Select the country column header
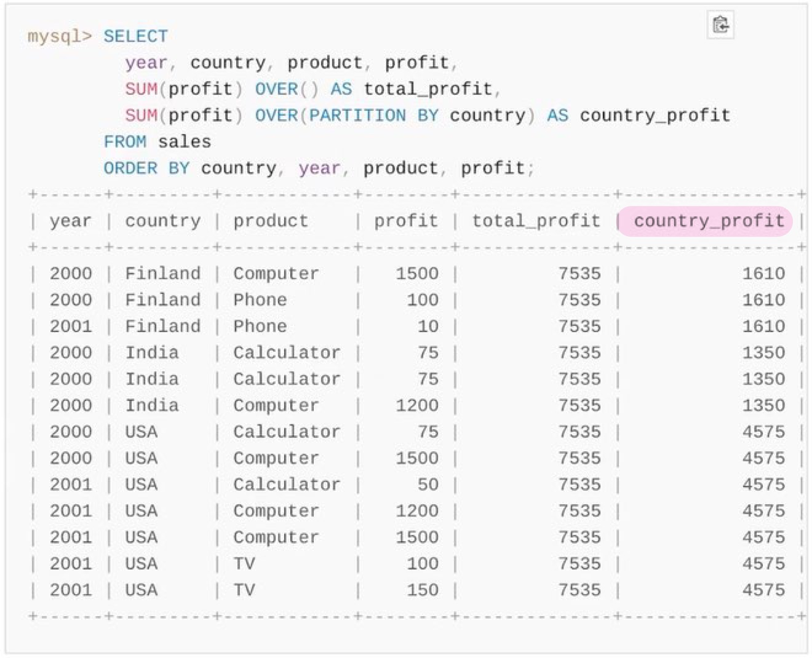Screen dimensions: 812x658 point(163,221)
